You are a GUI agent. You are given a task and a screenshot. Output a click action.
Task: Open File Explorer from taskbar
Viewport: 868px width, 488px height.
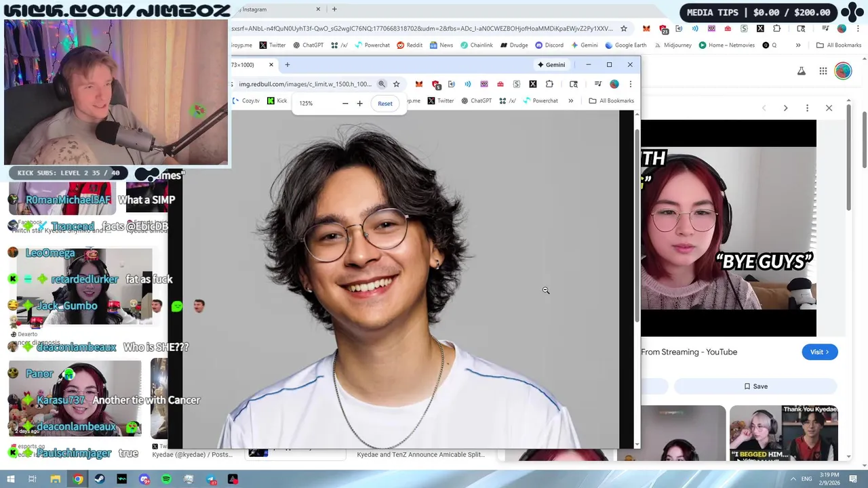[x=56, y=479]
